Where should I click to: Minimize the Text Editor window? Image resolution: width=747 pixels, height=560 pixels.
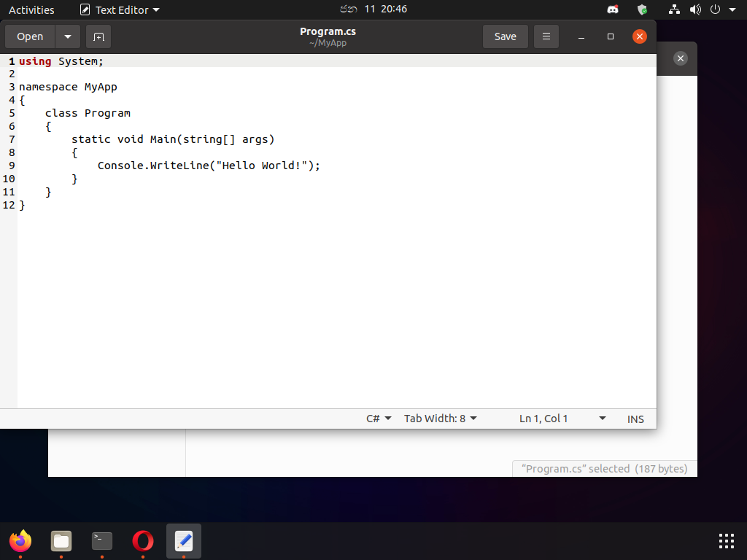(581, 36)
